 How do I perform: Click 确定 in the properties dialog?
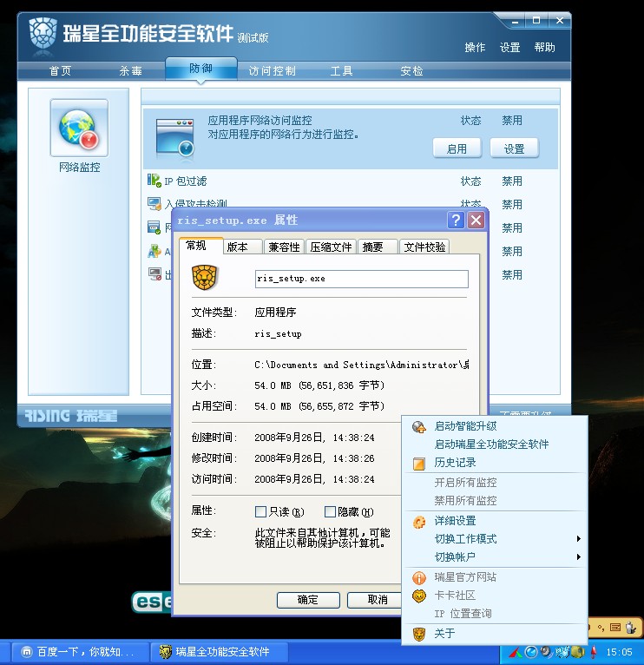(308, 600)
